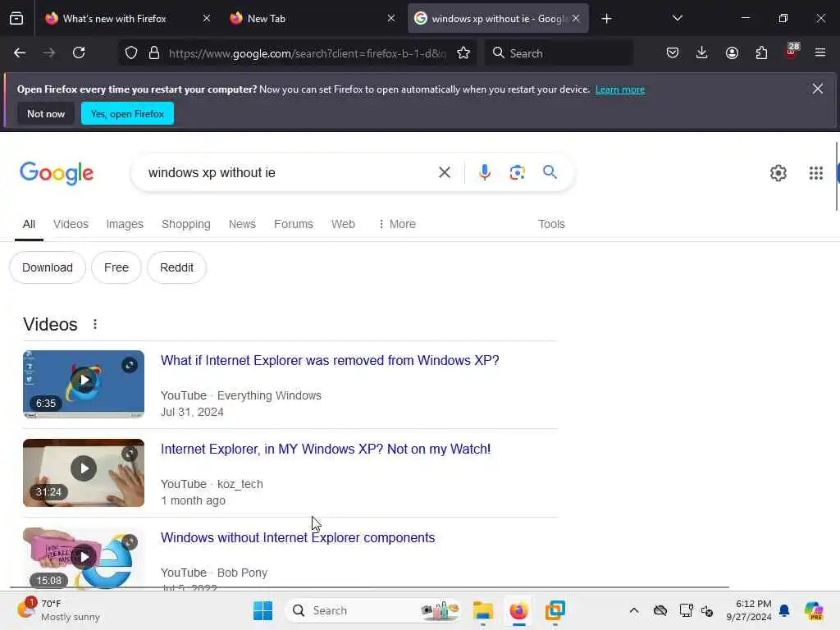The width and height of the screenshot is (840, 630).
Task: Play the 6:35 video thumbnail
Action: (x=84, y=384)
